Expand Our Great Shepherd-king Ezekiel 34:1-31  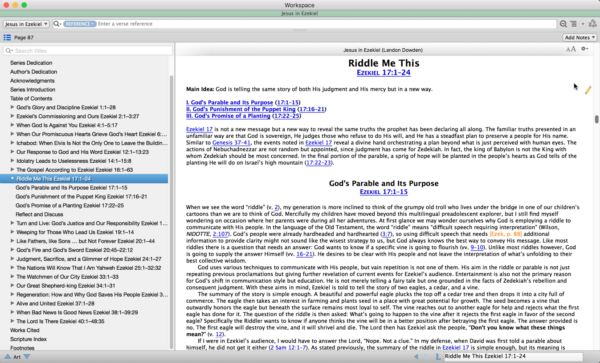pos(12,286)
